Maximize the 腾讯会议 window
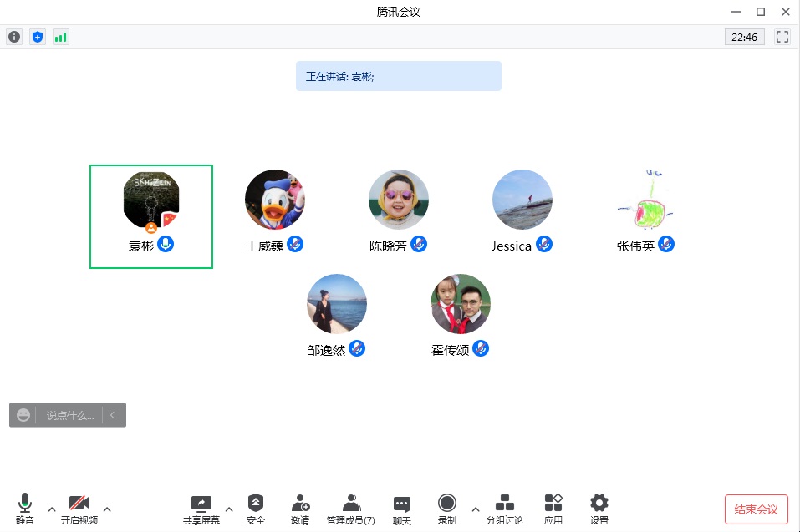Viewport: 800px width, 532px height. click(x=761, y=12)
